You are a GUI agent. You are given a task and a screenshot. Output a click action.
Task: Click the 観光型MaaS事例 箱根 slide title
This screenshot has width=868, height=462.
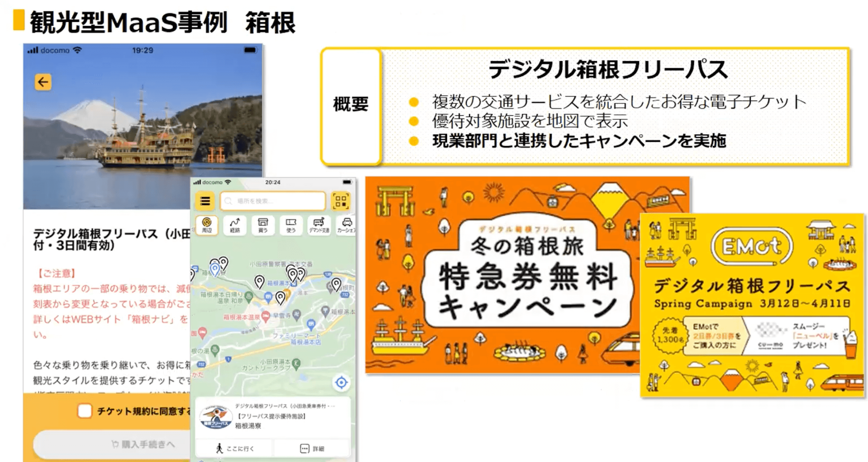click(x=162, y=23)
